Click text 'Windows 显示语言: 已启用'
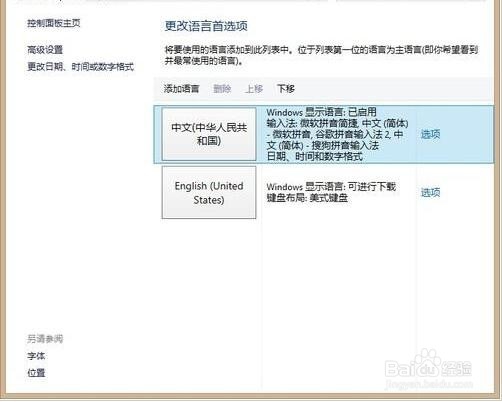Screen dimensions: 502x402 coord(322,112)
